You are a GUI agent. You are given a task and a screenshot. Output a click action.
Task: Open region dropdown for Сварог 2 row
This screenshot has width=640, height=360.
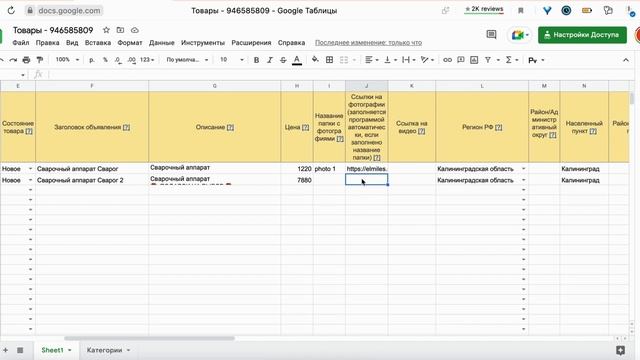(524, 180)
